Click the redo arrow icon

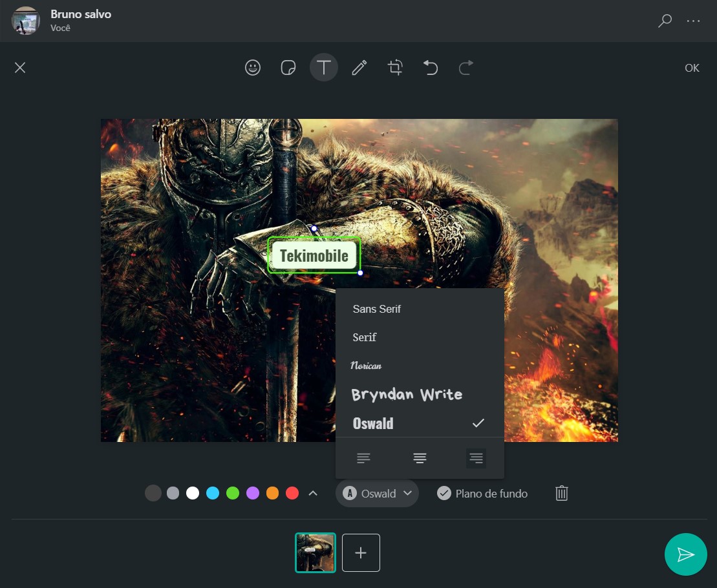click(x=466, y=68)
